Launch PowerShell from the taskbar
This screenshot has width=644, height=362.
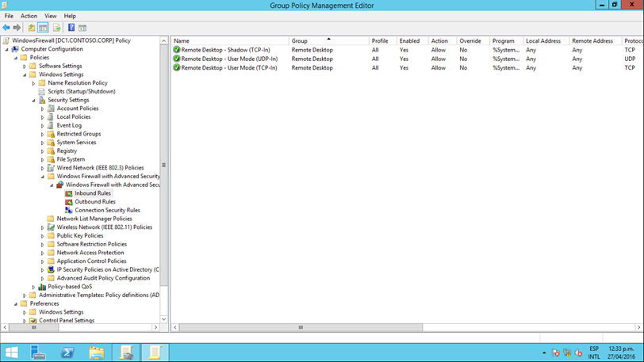point(67,352)
